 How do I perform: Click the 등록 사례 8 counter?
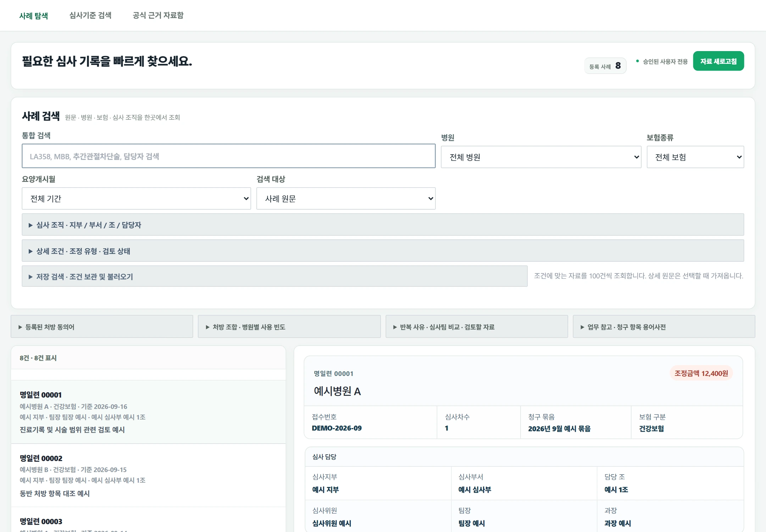coord(605,66)
